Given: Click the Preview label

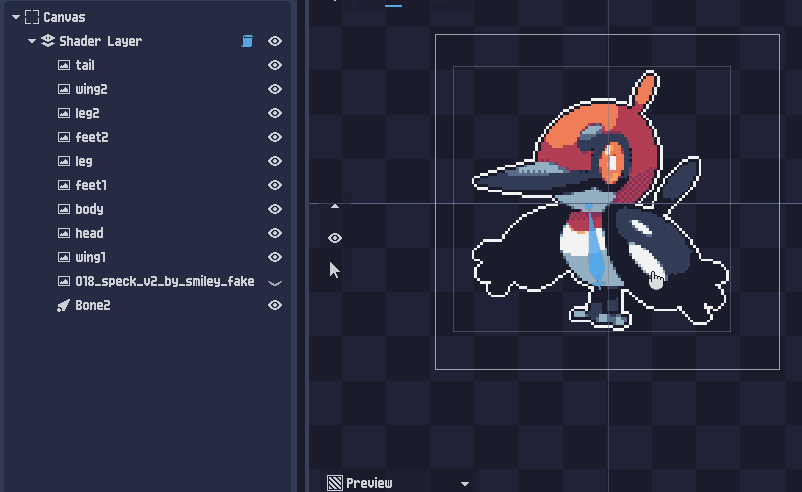Looking at the screenshot, I should 369,483.
